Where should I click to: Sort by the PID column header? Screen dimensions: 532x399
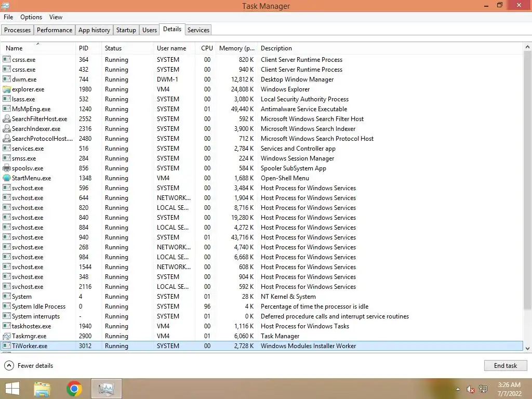coord(88,48)
